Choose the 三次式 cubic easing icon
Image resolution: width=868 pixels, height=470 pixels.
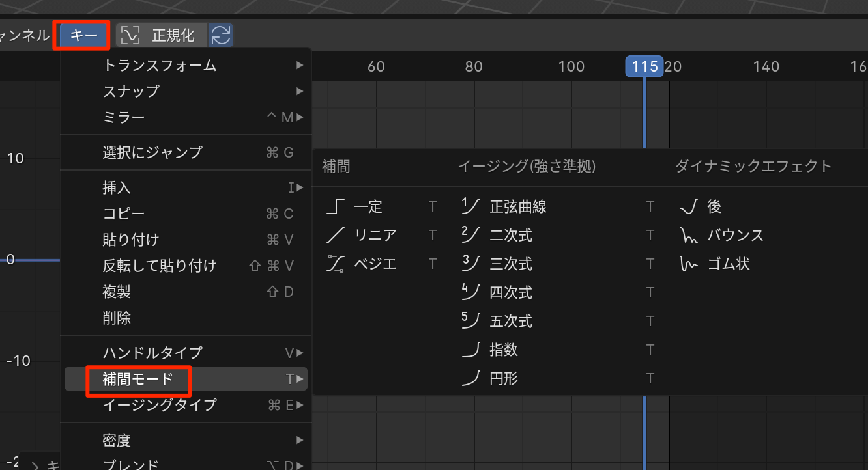click(x=470, y=264)
